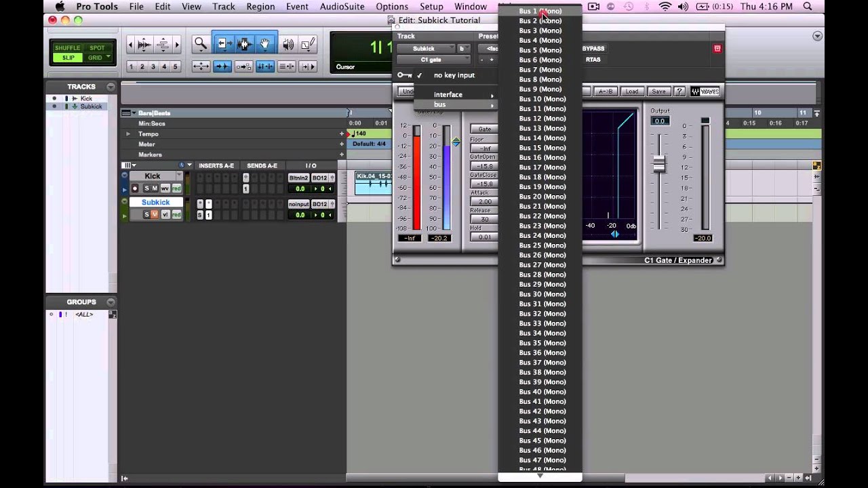
Task: Click the Kick track volume 0.0 field
Action: click(300, 188)
